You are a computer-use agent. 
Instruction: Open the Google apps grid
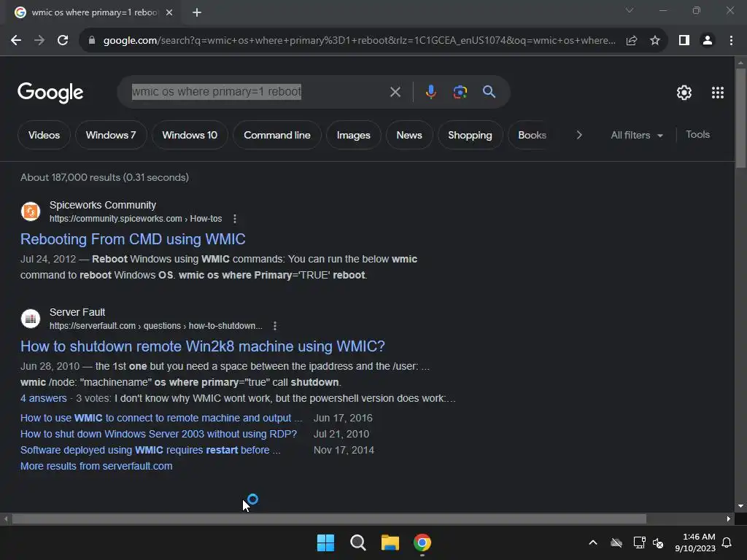coord(718,93)
